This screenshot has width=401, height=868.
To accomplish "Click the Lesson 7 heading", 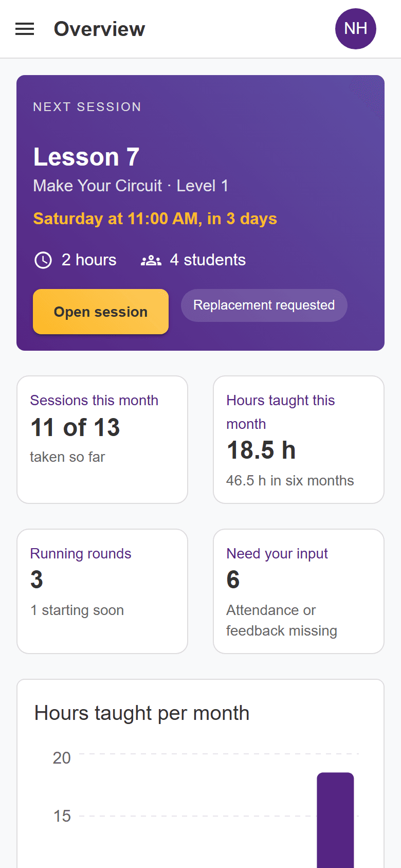I will (86, 157).
